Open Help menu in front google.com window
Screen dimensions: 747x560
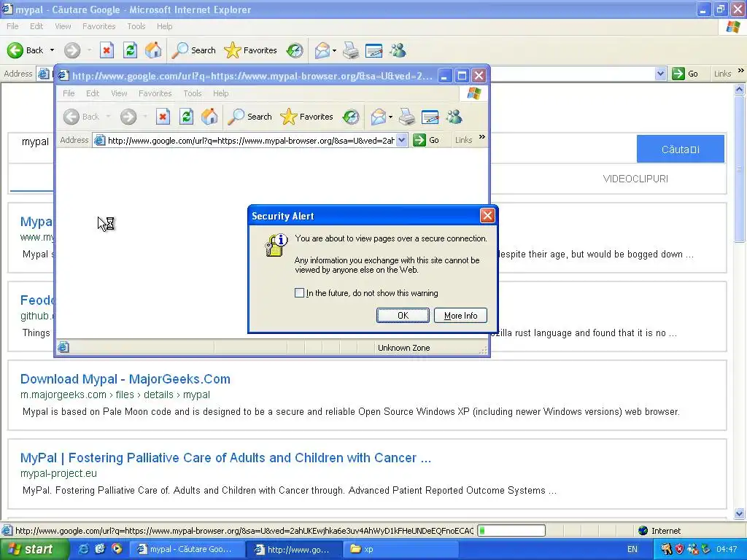(220, 93)
